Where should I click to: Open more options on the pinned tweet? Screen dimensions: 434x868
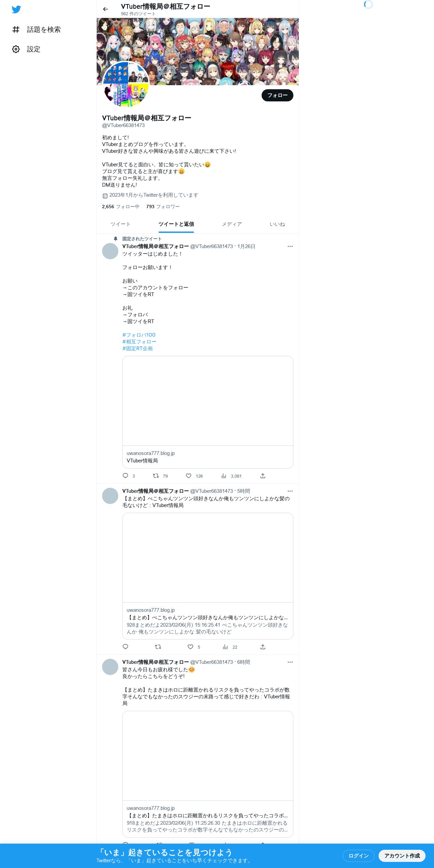point(290,246)
